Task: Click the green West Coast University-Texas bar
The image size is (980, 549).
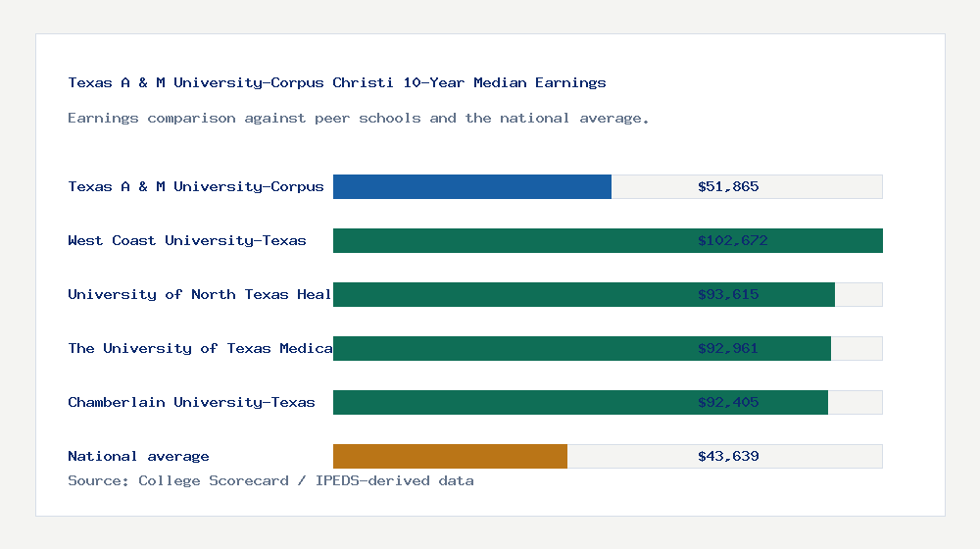Action: click(x=608, y=241)
